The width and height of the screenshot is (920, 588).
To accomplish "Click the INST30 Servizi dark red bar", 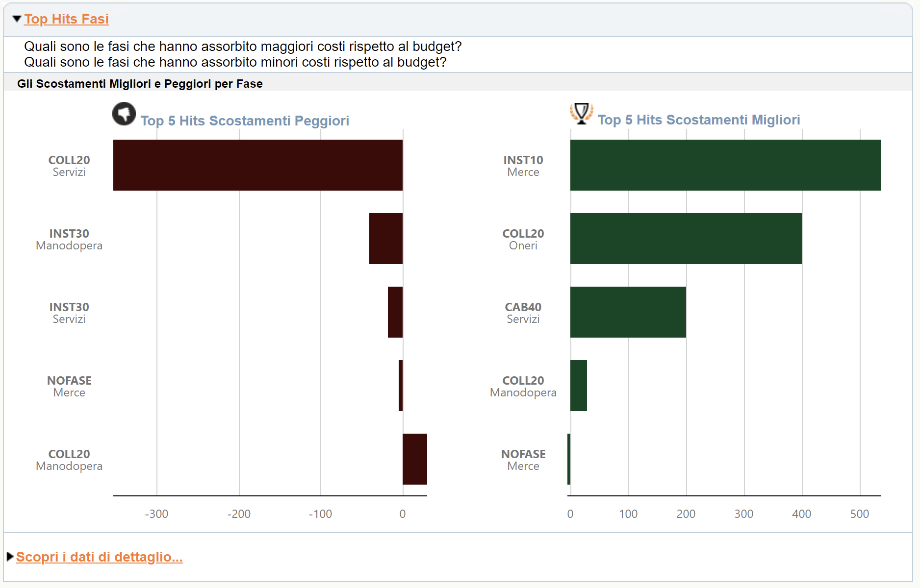I will [395, 312].
